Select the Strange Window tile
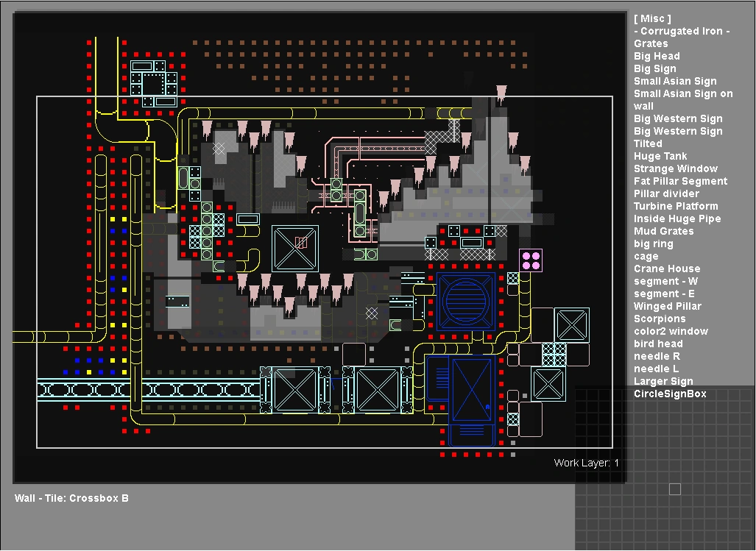This screenshot has height=551, width=756. tap(675, 168)
